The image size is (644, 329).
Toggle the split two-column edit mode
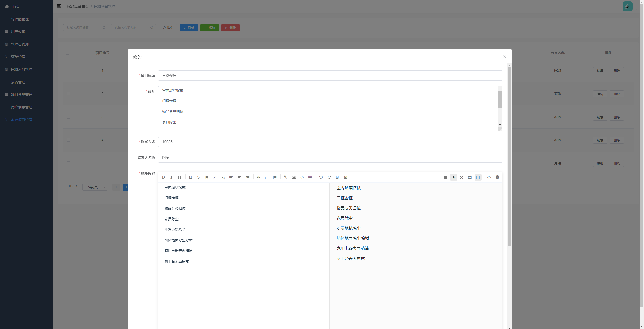coord(478,177)
